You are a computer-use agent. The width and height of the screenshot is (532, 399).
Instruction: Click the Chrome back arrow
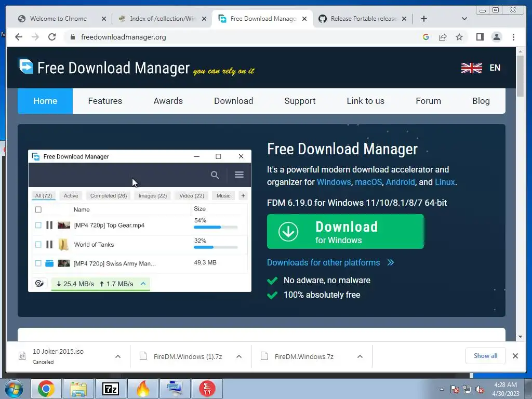[19, 37]
